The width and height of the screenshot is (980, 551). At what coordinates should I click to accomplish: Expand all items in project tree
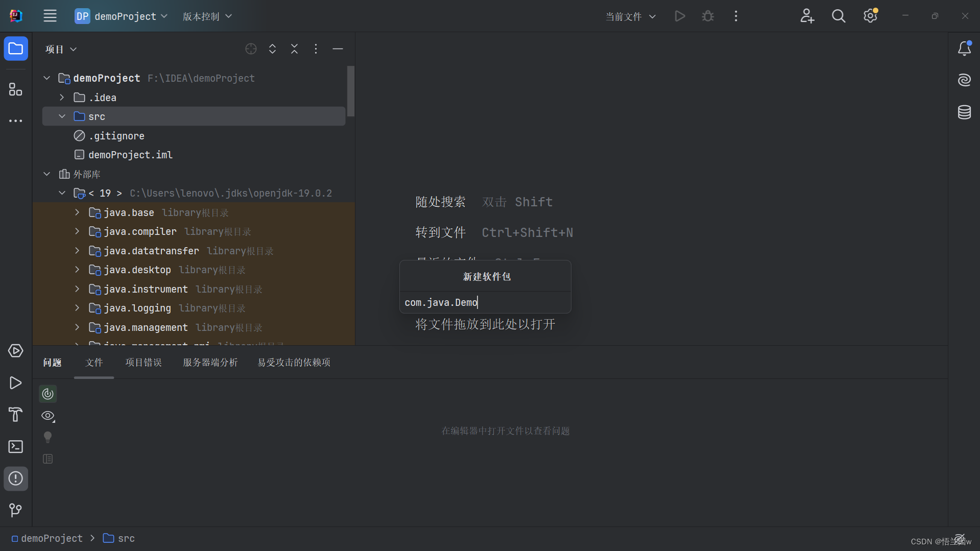pyautogui.click(x=273, y=49)
